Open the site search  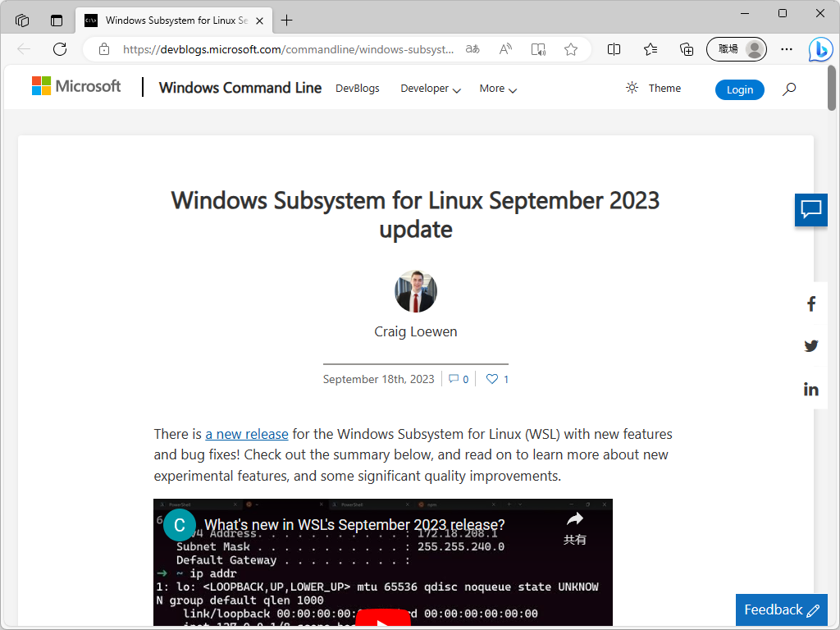[x=788, y=89]
